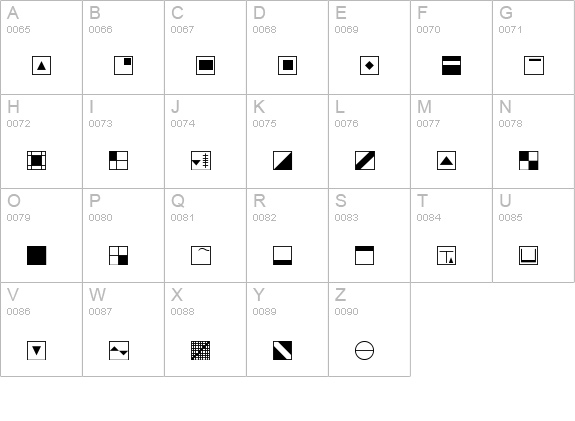The height and width of the screenshot is (421, 575).
Task: Select the circle with horizontal line under Z
Action: [365, 351]
